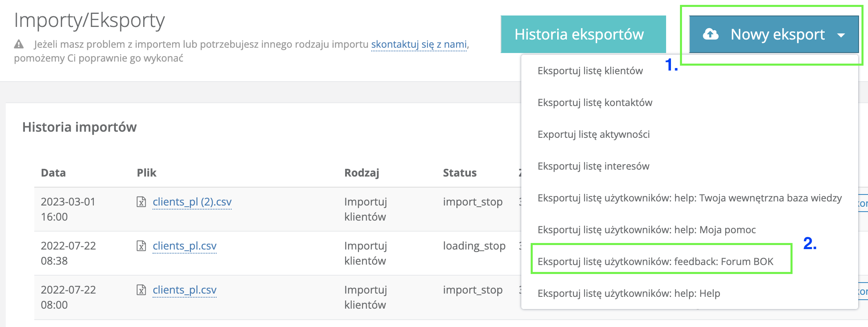Click import_stop status in the 2023-03-01 row
Screen dimensions: 868x327
tap(473, 202)
